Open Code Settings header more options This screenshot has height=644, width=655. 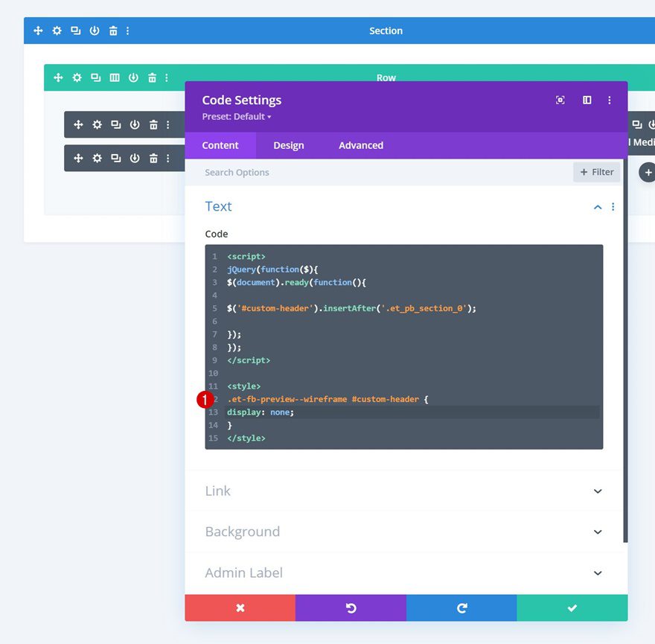[610, 100]
